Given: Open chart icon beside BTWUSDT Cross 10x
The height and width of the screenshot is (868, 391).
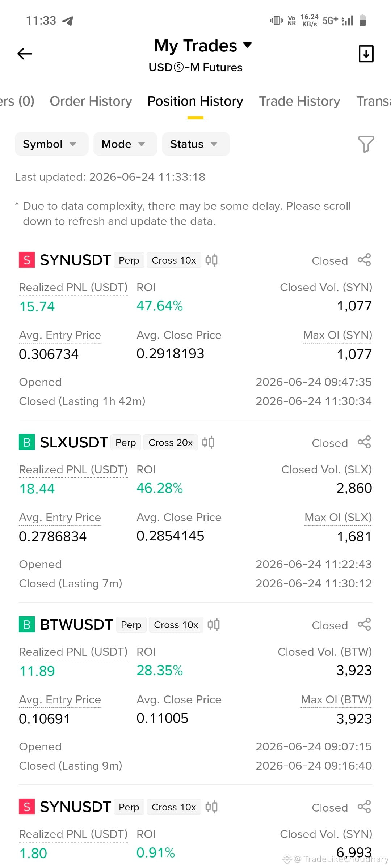Looking at the screenshot, I should point(214,625).
